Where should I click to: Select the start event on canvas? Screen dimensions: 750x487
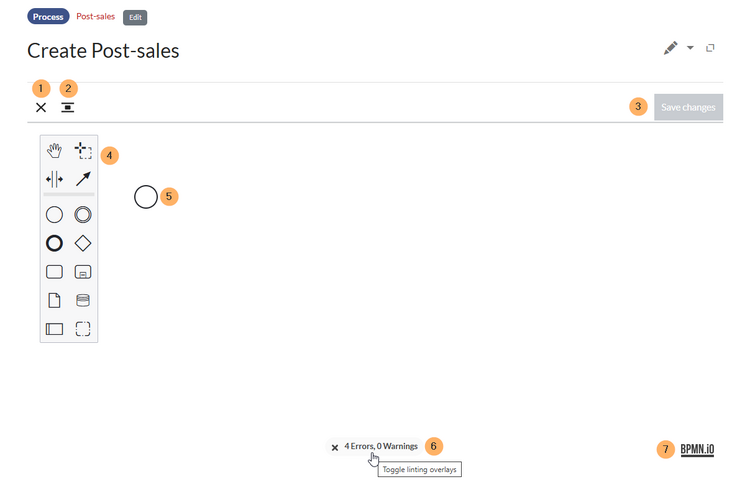tap(146, 197)
